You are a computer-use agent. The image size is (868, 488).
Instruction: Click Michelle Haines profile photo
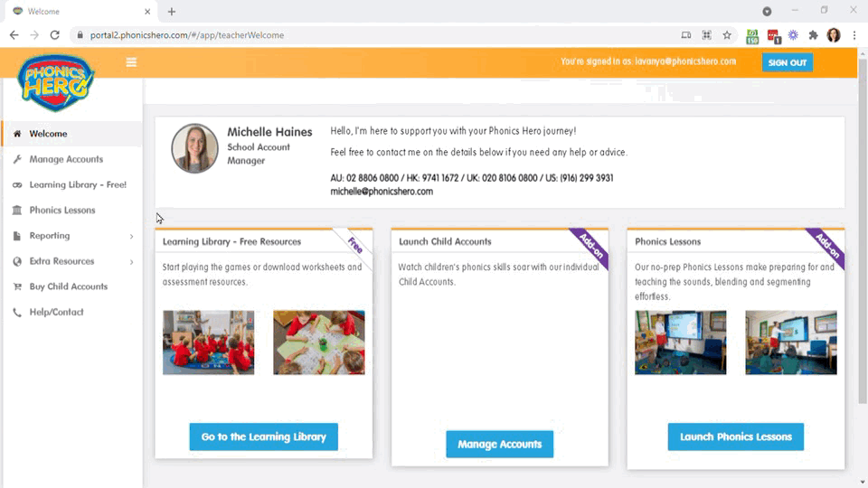coord(195,148)
